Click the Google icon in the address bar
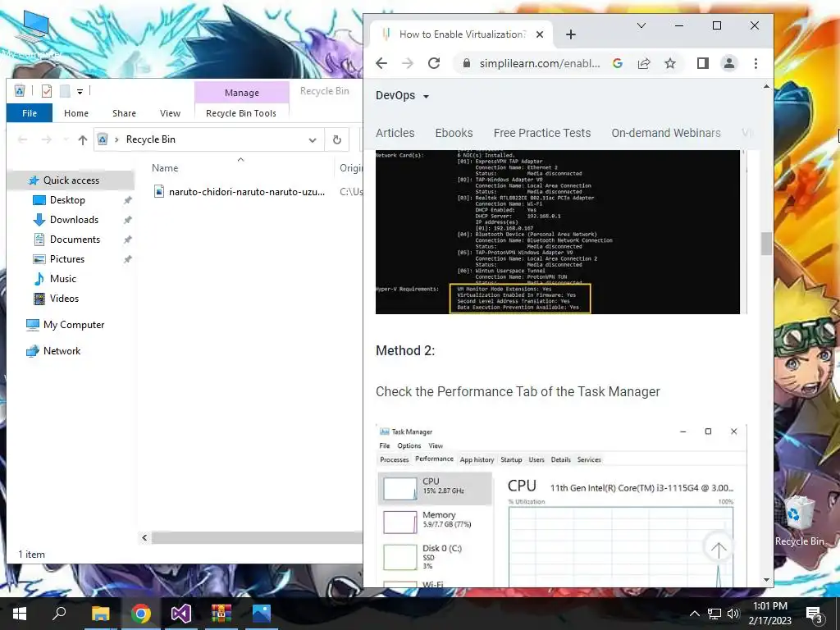 pos(618,63)
